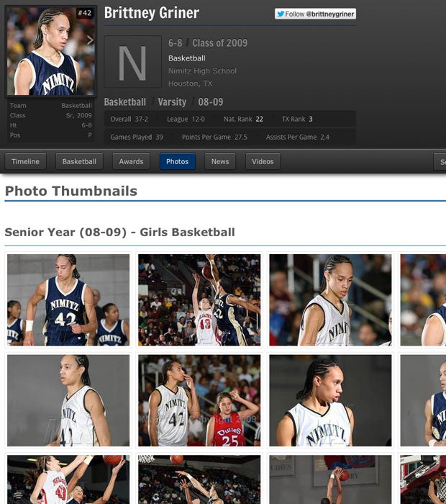
Task: Click the 6-8 / Class of 2009 text
Action: (208, 42)
